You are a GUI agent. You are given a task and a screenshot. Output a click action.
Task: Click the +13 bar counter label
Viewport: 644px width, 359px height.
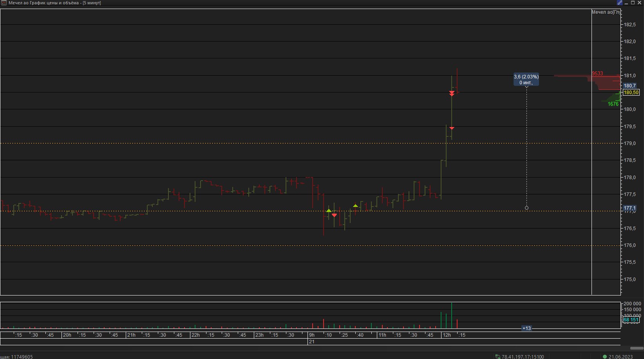[526, 328]
